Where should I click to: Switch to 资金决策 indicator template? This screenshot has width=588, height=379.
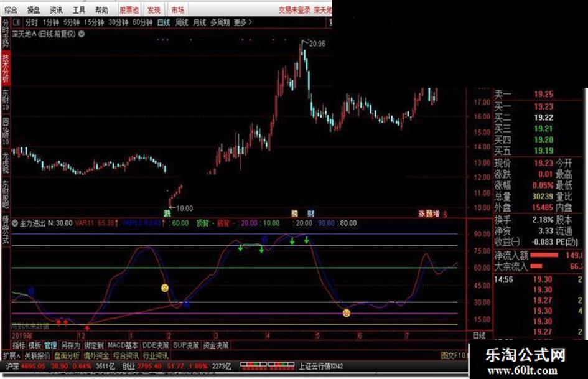(x=216, y=345)
